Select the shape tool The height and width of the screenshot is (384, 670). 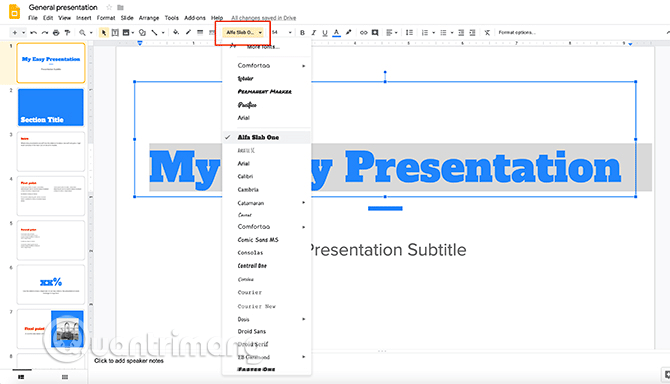point(142,32)
